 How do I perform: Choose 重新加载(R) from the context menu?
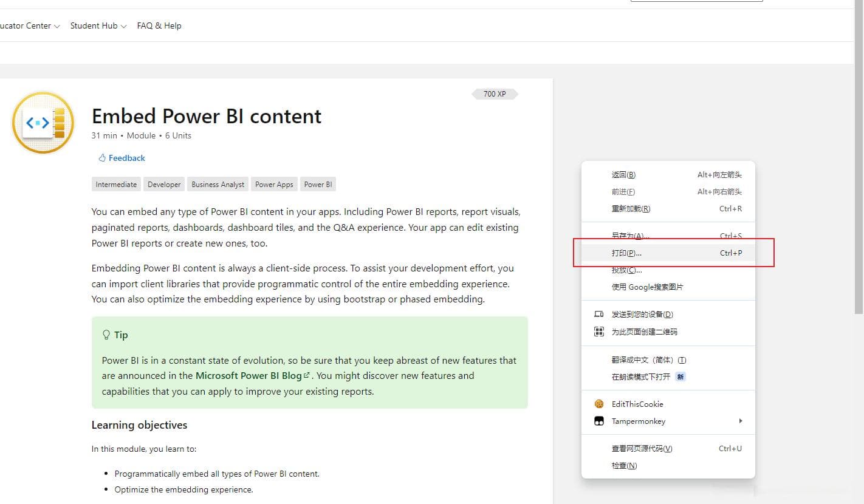[x=668, y=209]
